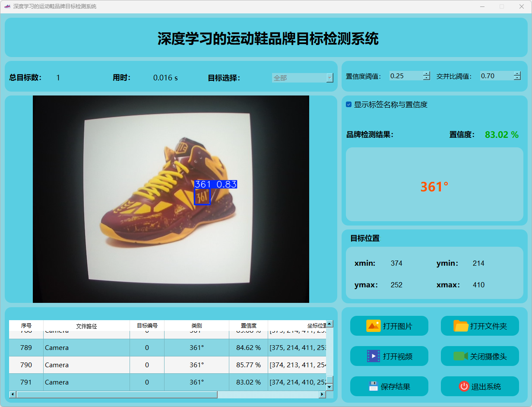Open a video with 打开视频 button
The height and width of the screenshot is (407, 532).
click(x=389, y=356)
